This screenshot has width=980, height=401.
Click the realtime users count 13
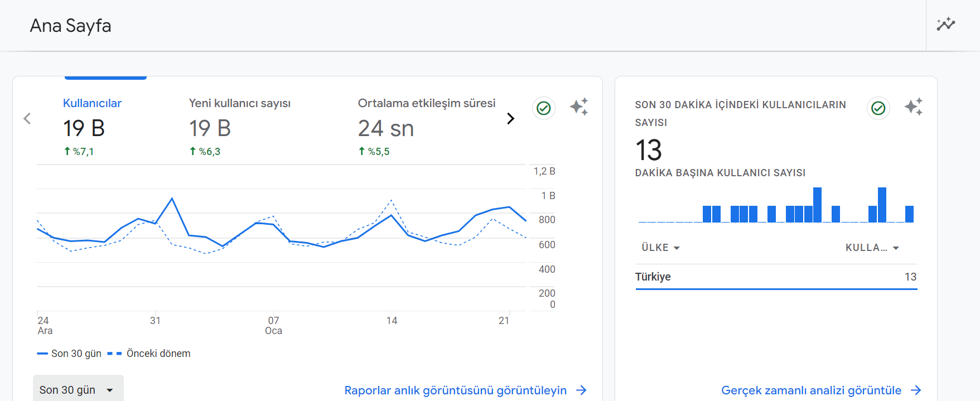coord(649,150)
